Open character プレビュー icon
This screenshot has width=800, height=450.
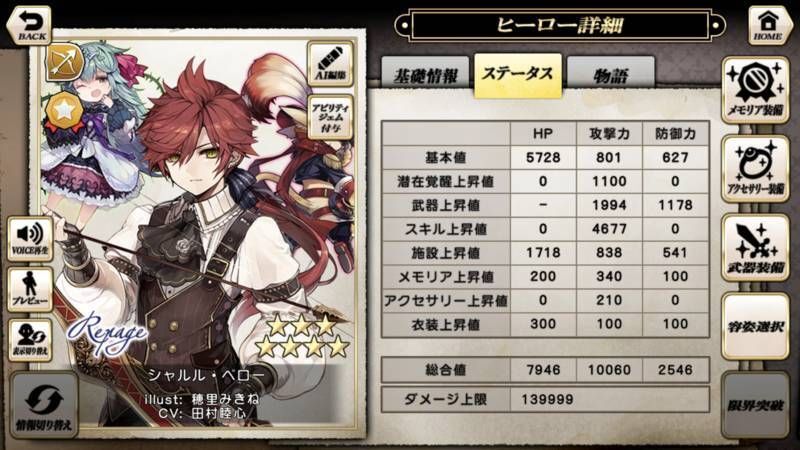(31, 289)
